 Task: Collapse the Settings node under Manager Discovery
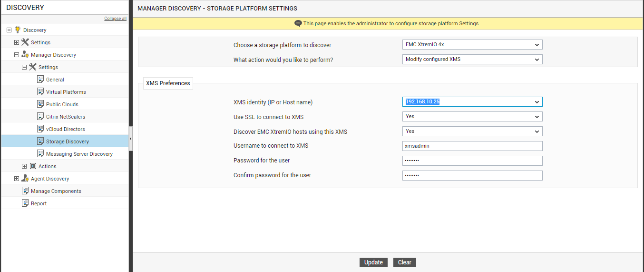pyautogui.click(x=24, y=67)
